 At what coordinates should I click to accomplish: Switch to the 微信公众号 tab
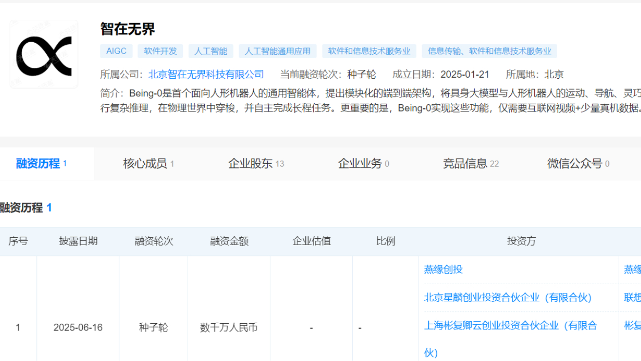coord(578,164)
